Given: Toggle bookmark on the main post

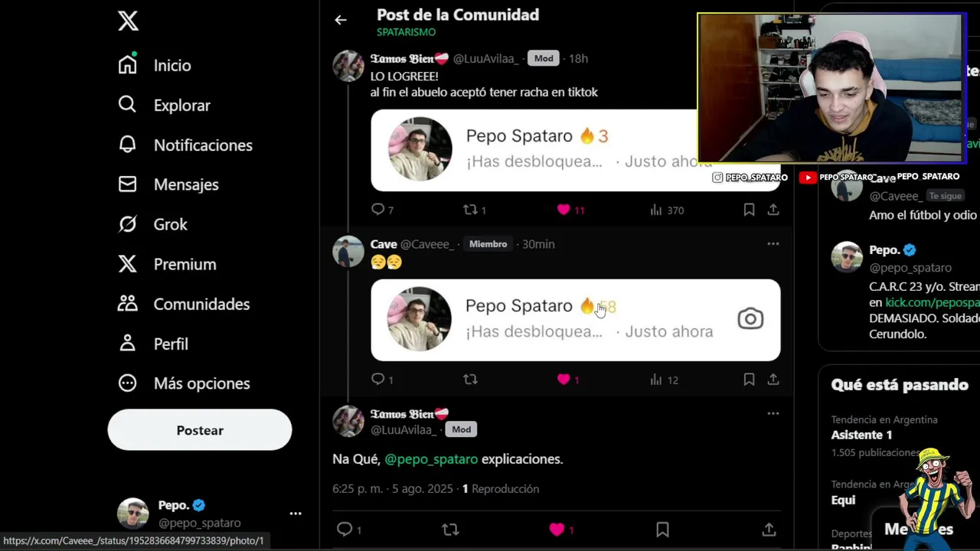Looking at the screenshot, I should pyautogui.click(x=662, y=530).
